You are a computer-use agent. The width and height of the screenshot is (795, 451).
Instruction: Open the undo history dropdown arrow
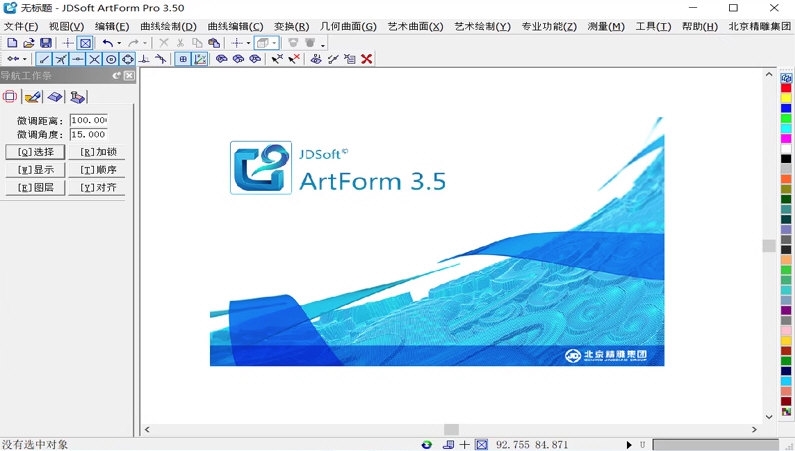[119, 43]
